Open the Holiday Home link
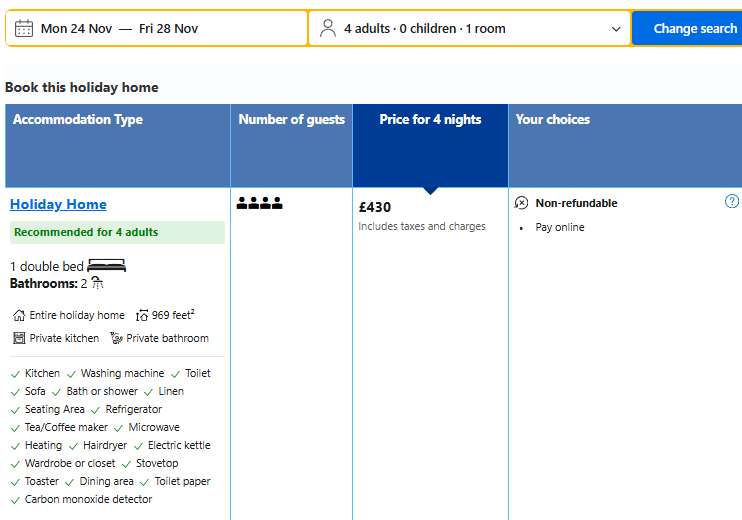Screen dimensions: 742x520 (58, 204)
